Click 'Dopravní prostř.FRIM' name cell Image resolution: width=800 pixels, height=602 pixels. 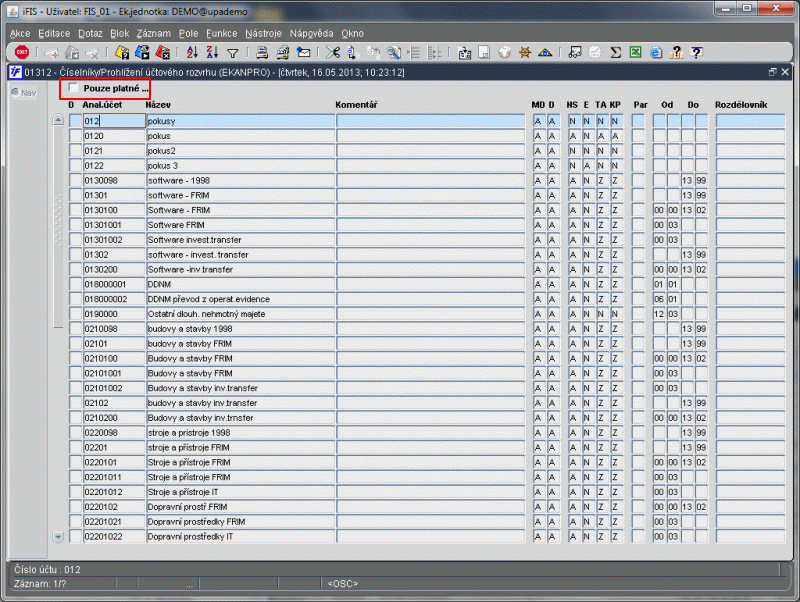[x=240, y=507]
